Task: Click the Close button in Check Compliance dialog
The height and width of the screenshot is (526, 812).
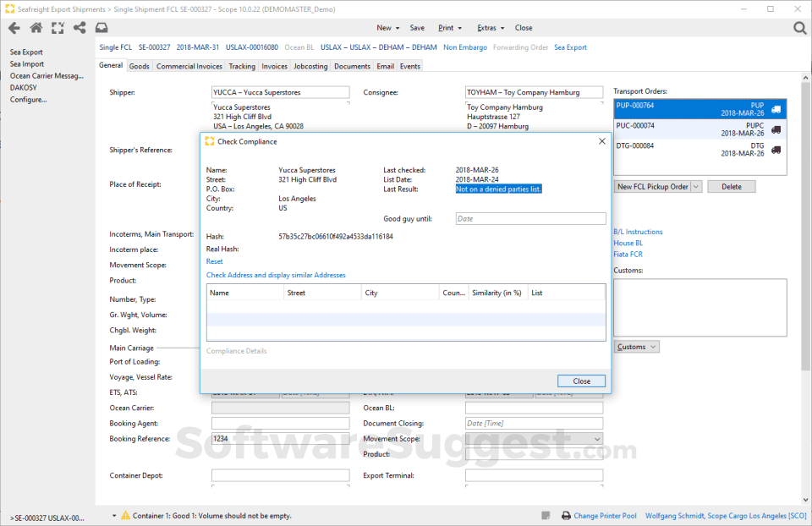Action: [x=581, y=381]
